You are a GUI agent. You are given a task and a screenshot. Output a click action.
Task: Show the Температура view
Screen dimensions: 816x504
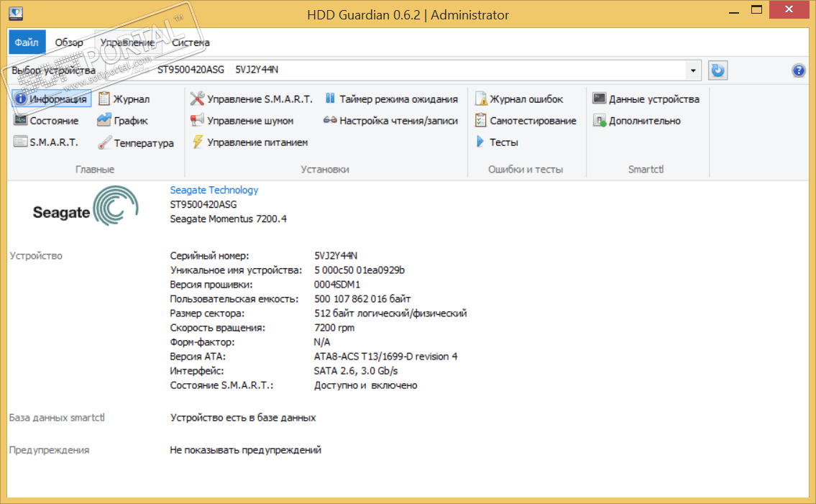pyautogui.click(x=136, y=142)
